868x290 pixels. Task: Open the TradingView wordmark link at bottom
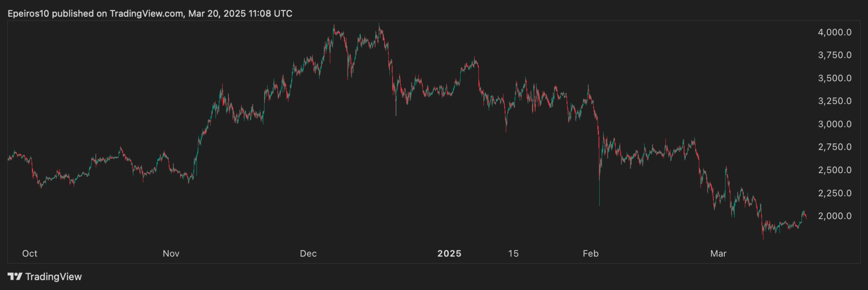tap(53, 277)
